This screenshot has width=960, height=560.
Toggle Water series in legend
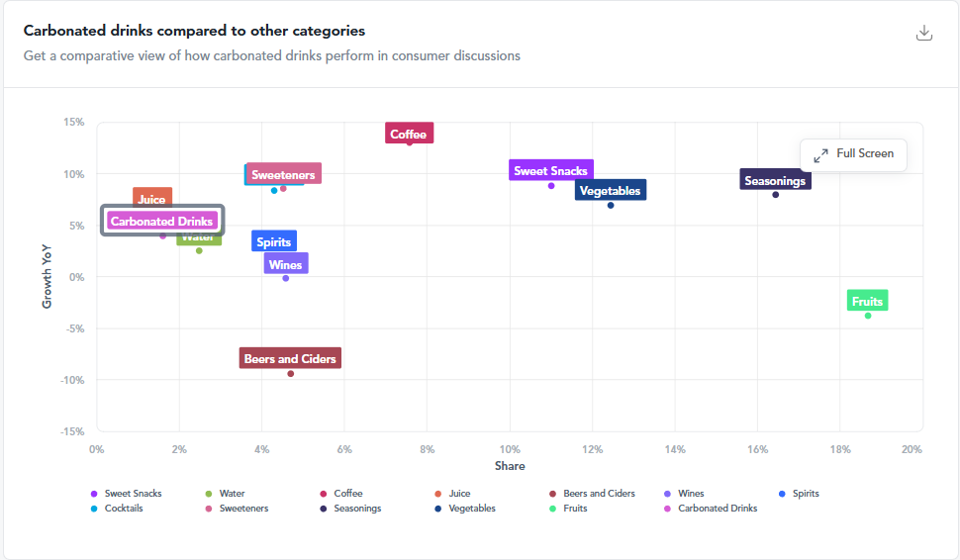225,494
